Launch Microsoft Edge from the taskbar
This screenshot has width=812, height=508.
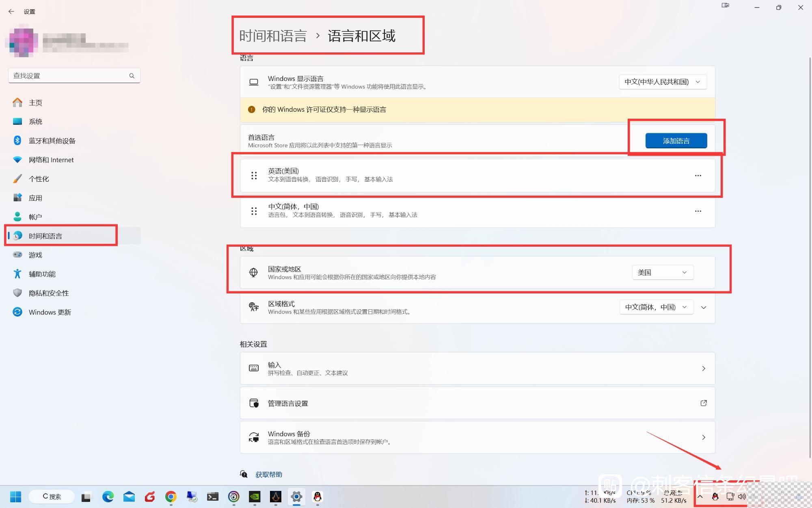pyautogui.click(x=108, y=497)
